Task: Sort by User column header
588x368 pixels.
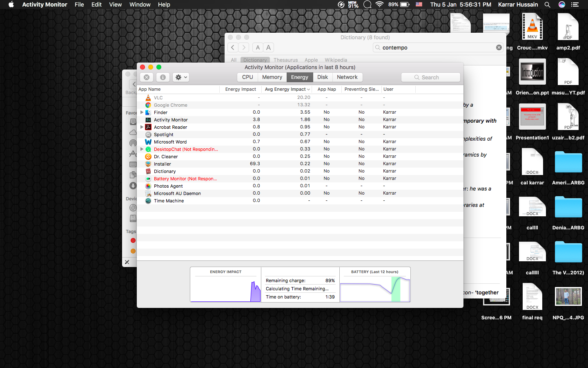Action: pyautogui.click(x=398, y=89)
